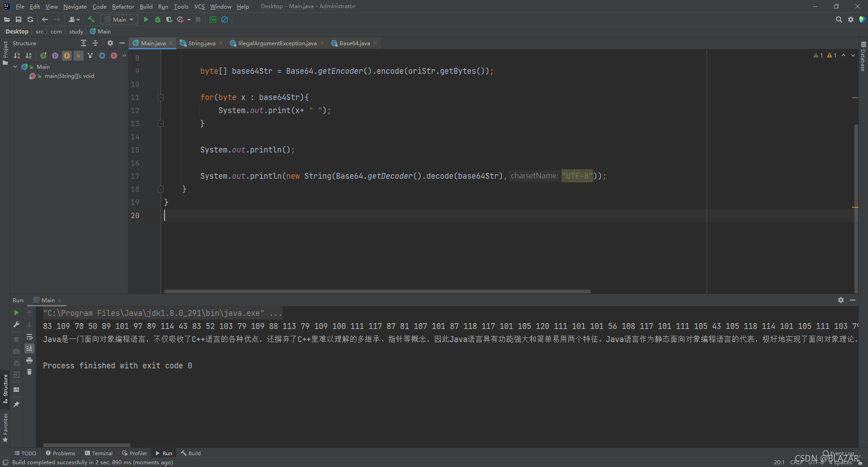868x467 pixels.
Task: Click the layout restore icon in the Run sidebar
Action: (x=16, y=390)
